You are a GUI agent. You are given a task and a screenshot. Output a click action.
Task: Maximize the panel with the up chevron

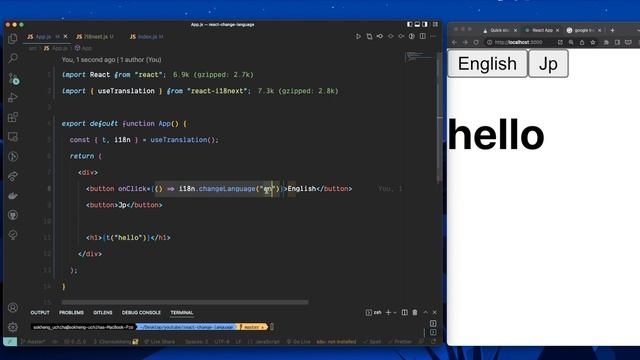[x=425, y=312]
